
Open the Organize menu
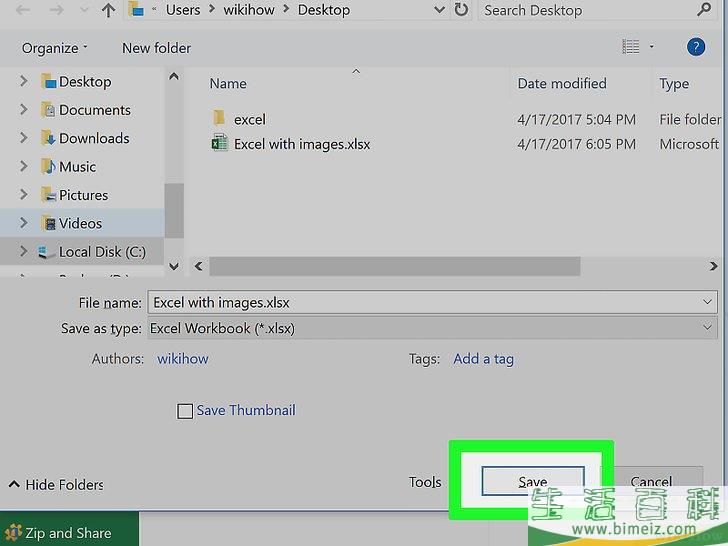click(x=54, y=48)
